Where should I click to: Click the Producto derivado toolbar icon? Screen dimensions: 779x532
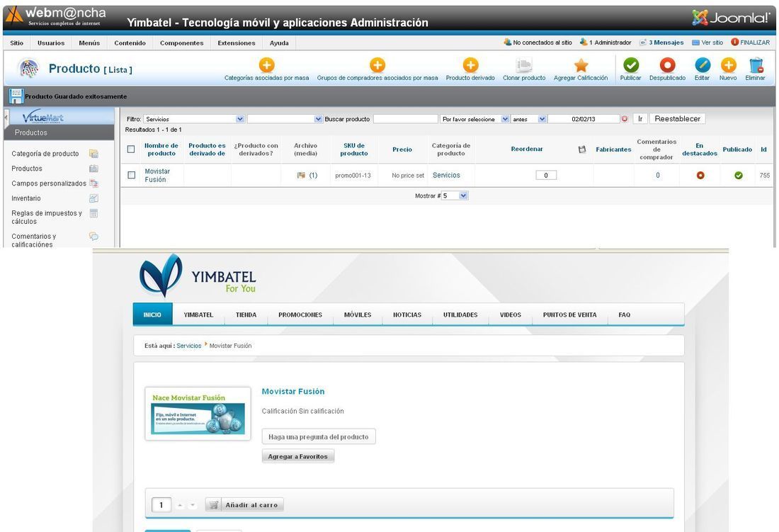[x=470, y=65]
